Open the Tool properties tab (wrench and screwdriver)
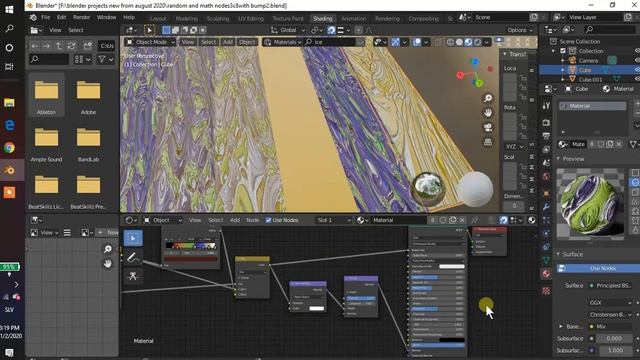Viewport: 640px width, 360px height. (546, 106)
